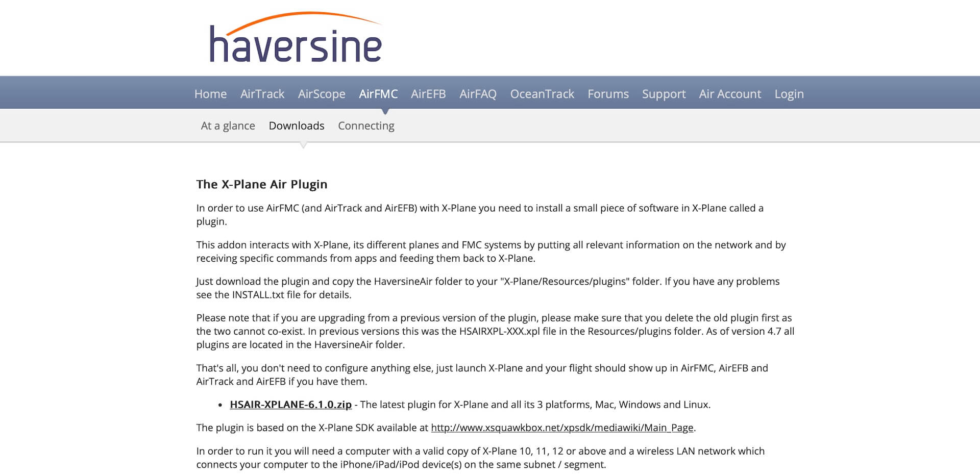Screen dimensions: 980x475
Task: Navigate to AirScope section
Action: pyautogui.click(x=322, y=94)
